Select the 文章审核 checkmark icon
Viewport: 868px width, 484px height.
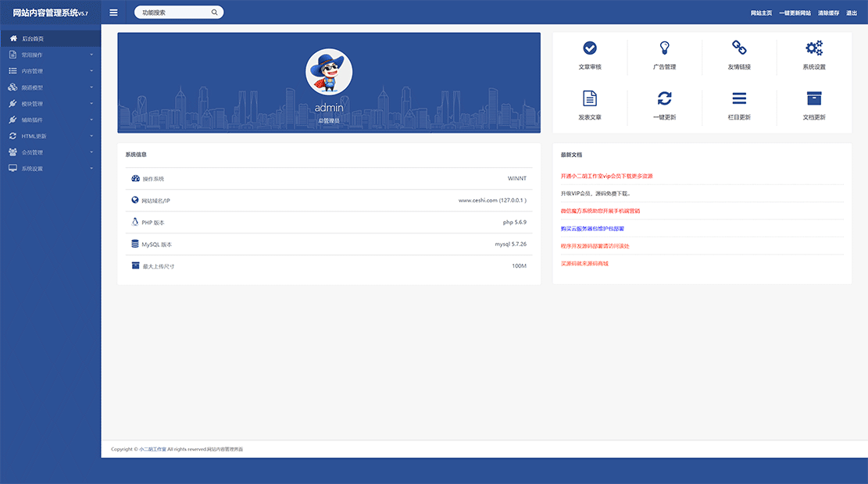(590, 48)
